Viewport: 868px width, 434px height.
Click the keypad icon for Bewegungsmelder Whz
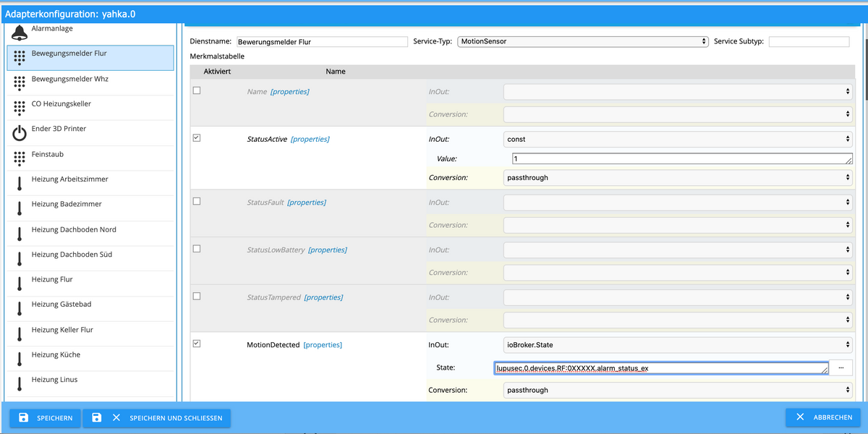20,83
